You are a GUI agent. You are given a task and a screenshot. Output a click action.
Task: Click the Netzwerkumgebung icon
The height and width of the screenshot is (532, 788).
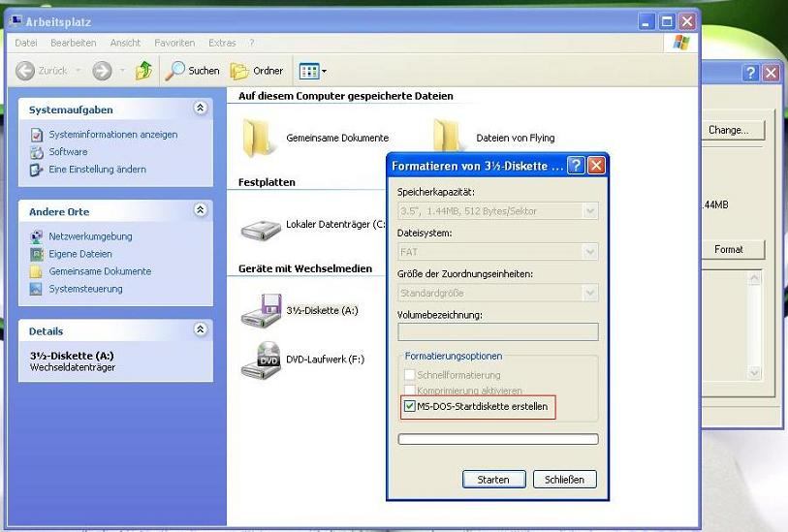[36, 236]
